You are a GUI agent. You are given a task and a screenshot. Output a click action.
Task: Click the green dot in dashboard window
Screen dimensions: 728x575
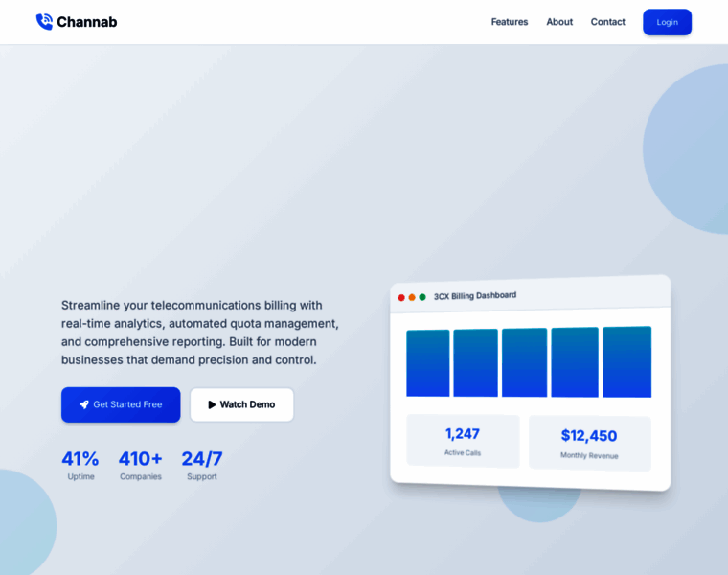tap(422, 297)
